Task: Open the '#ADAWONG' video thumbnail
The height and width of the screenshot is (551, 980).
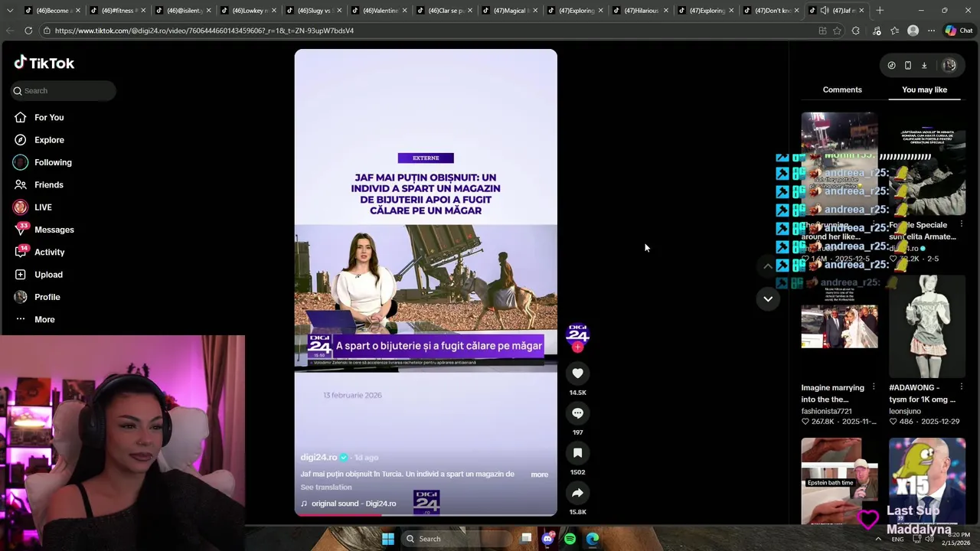Action: coord(927,327)
